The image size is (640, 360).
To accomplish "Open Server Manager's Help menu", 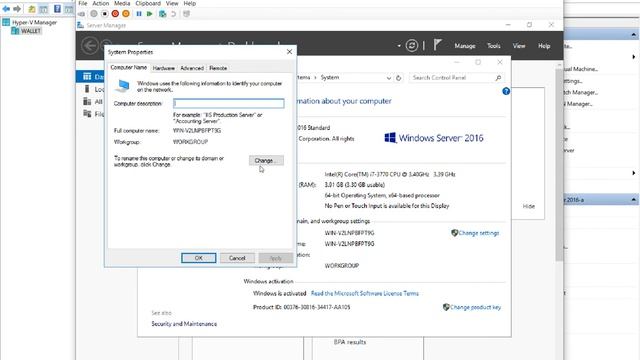I will (x=544, y=46).
